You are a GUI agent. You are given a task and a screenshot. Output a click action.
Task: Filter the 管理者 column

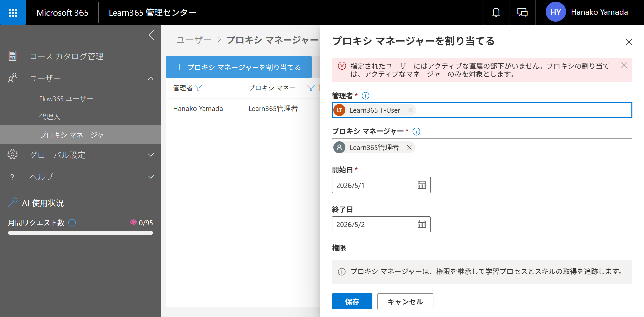(x=198, y=88)
